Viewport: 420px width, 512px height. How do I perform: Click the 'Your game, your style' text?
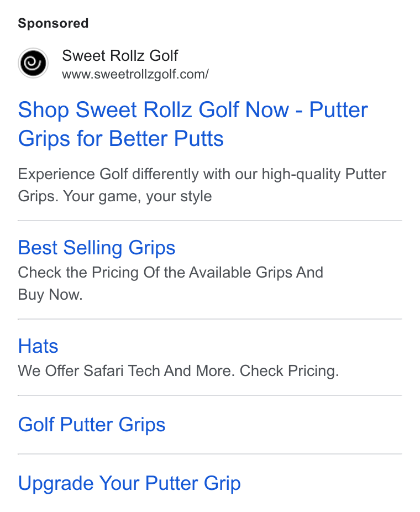pyautogui.click(x=138, y=197)
